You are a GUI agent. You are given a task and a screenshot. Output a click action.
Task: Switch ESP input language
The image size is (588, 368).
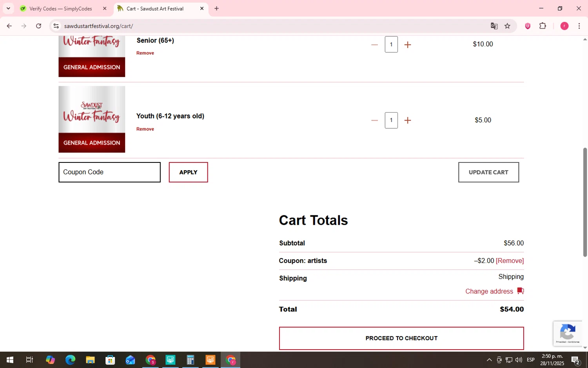pos(531,360)
